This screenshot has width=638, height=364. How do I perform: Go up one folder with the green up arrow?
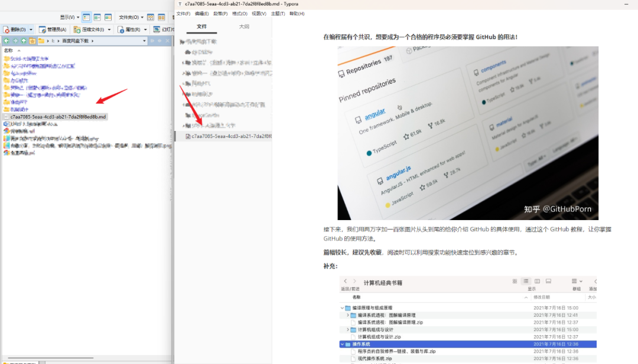click(24, 41)
